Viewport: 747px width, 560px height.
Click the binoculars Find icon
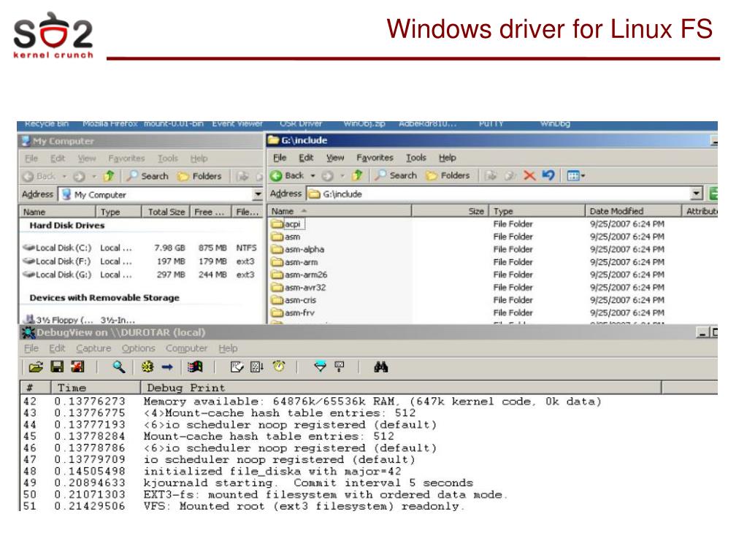[380, 368]
